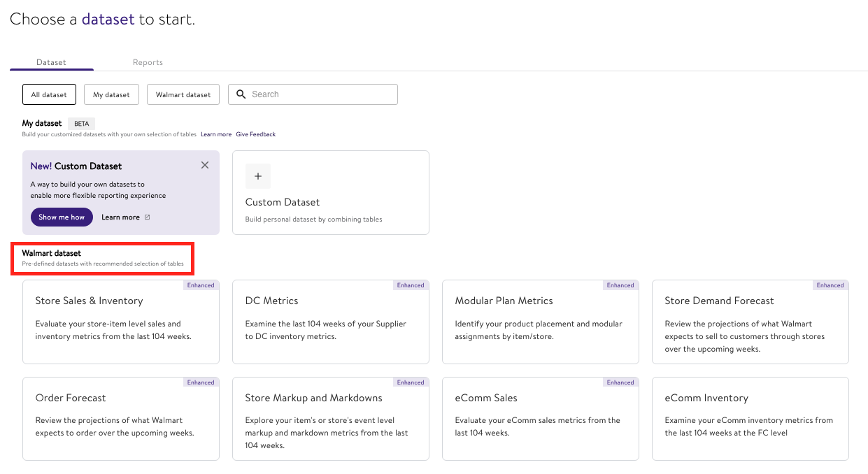
Task: Click the 'New! Custom Dataset' banner title
Action: point(76,166)
